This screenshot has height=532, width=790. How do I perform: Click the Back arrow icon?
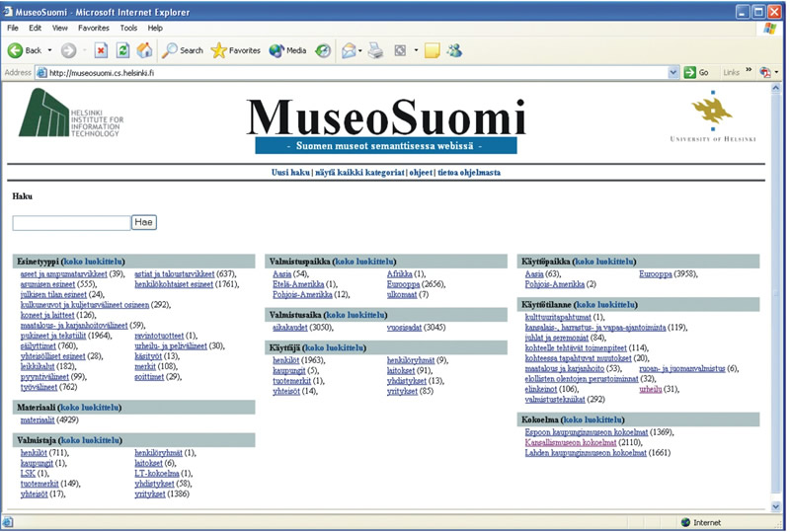[15, 50]
